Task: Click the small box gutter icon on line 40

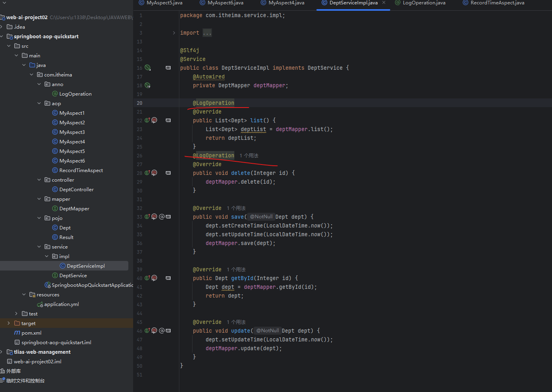Action: [168, 278]
